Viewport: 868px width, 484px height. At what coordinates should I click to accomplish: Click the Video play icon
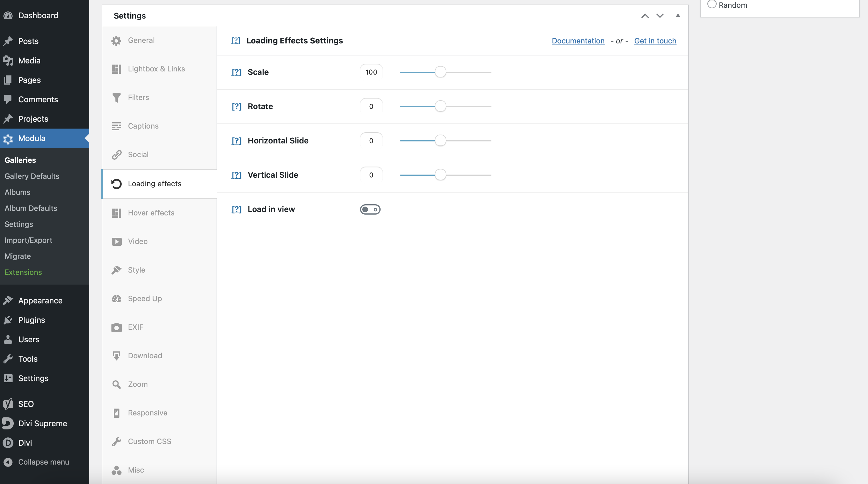[116, 242]
